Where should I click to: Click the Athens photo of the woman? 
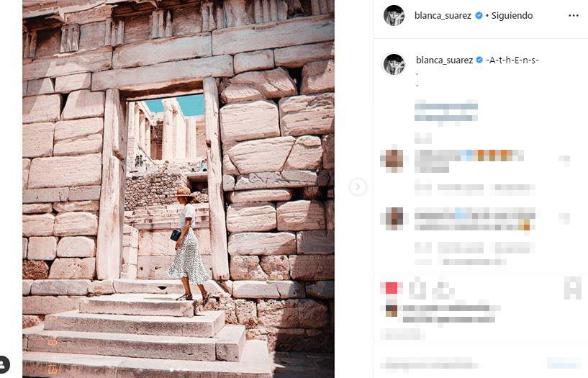pyautogui.click(x=178, y=189)
